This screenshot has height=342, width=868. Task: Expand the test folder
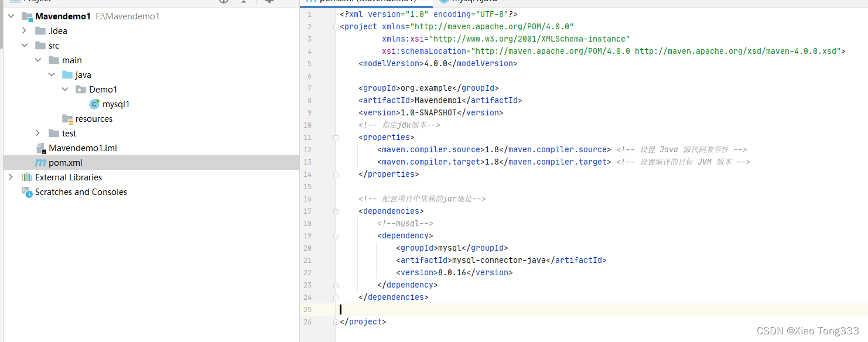point(37,133)
